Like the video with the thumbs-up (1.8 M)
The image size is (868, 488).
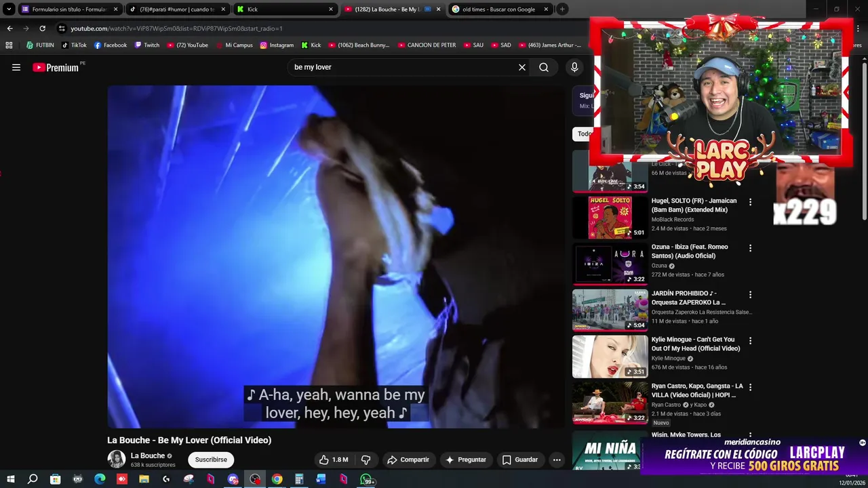point(334,460)
